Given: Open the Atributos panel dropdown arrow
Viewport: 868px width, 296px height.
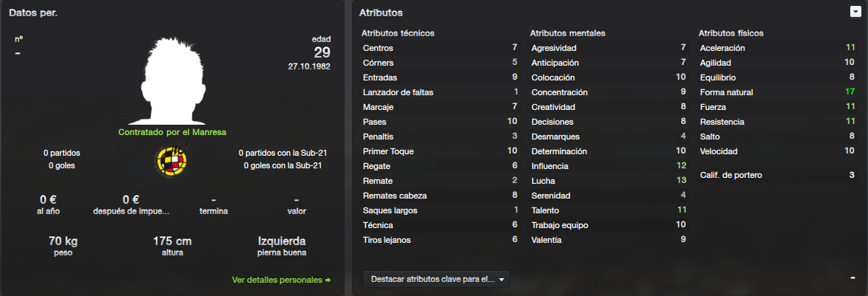Looking at the screenshot, I should [855, 12].
